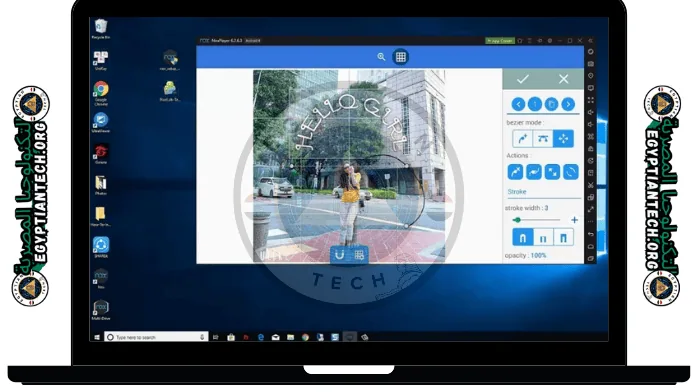Open Mail app from the taskbar
698x392 pixels.
pyautogui.click(x=276, y=337)
